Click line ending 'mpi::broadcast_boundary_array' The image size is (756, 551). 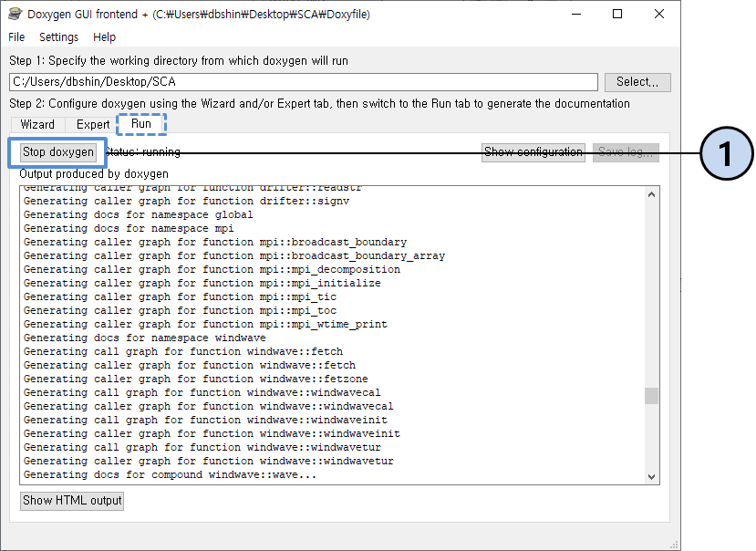coord(234,255)
